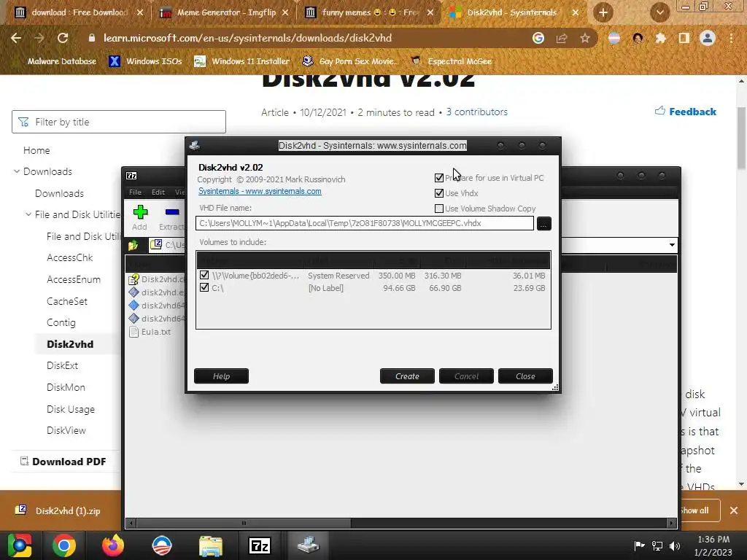Open the Chrome profile avatar
This screenshot has height=560, width=747.
[708, 38]
